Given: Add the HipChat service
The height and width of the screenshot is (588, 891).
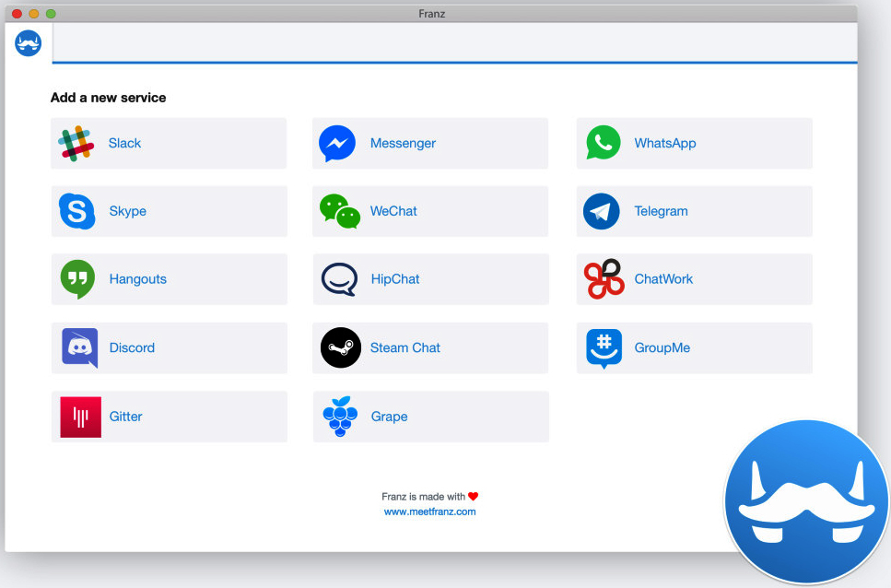Looking at the screenshot, I should pyautogui.click(x=430, y=279).
